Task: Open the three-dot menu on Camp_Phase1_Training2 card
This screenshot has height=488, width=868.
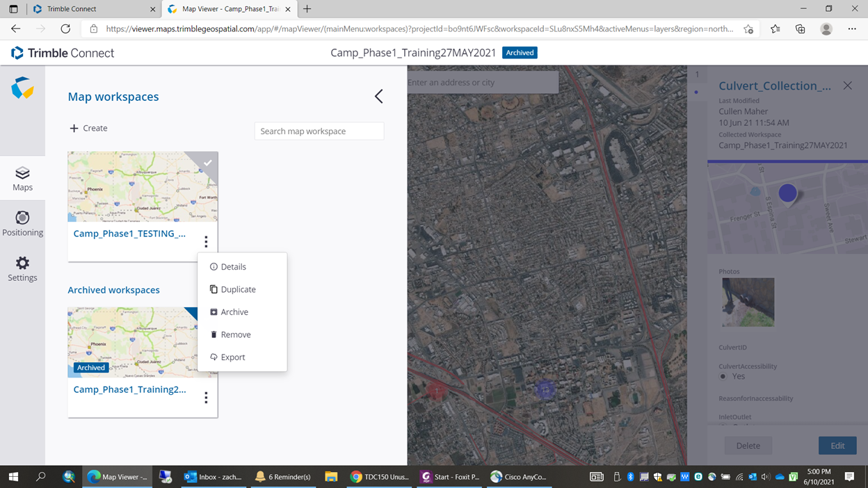Action: click(x=207, y=397)
